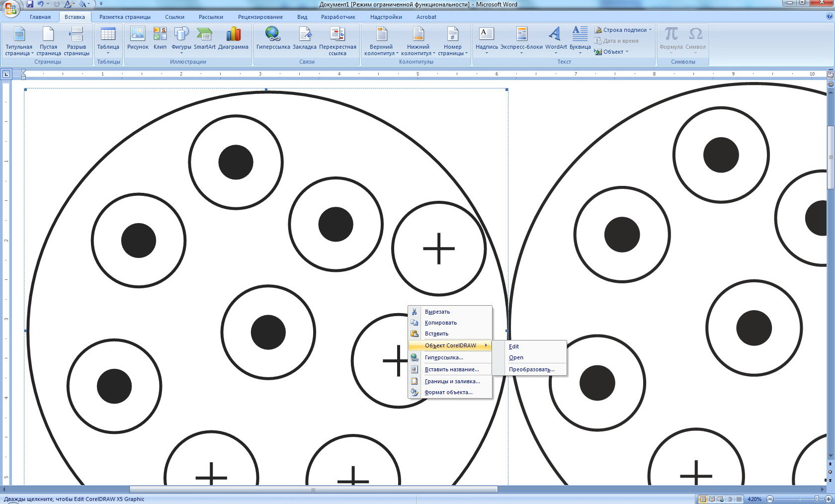Choose Границы и заливка... in the context menu

point(450,381)
